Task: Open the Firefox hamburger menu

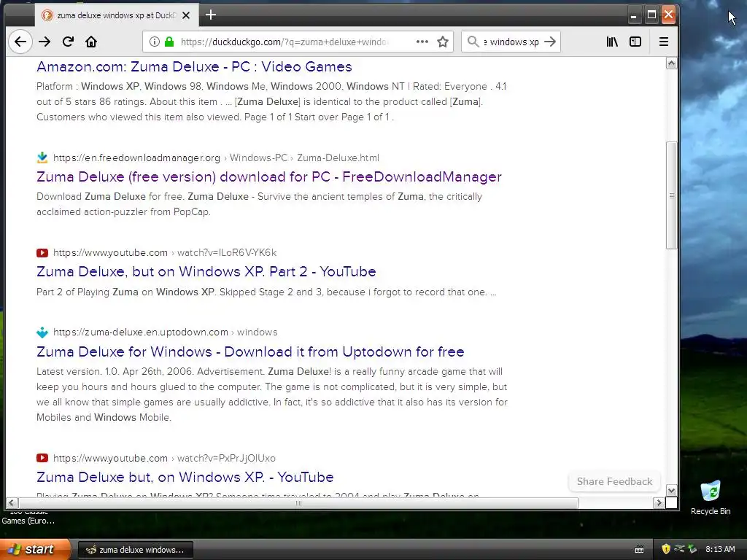Action: click(x=664, y=42)
